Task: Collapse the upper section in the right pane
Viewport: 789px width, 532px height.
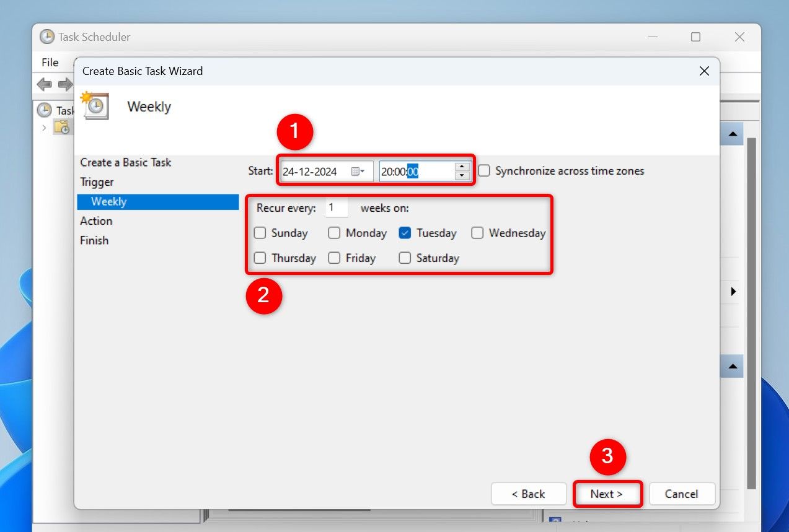Action: pyautogui.click(x=733, y=134)
